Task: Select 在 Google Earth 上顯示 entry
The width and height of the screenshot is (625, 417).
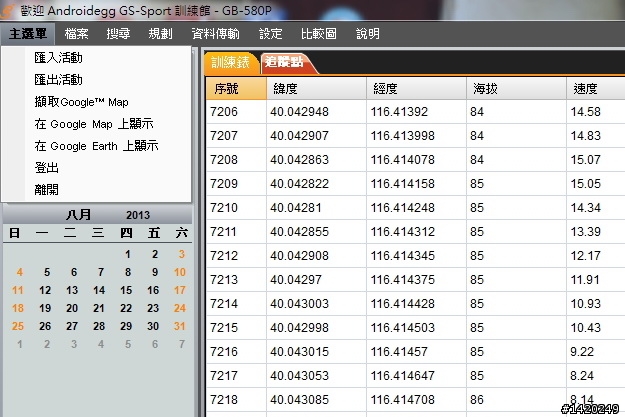Action: tap(96, 146)
